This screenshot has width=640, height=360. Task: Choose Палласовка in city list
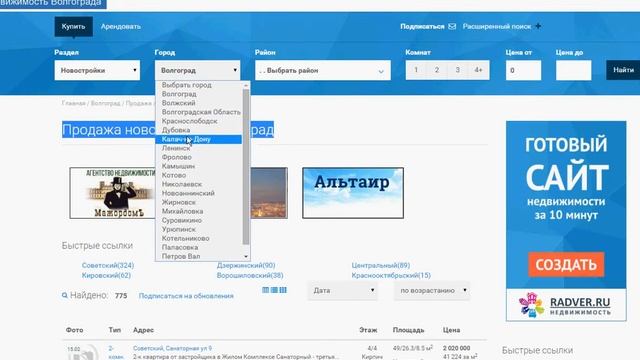(x=199, y=247)
